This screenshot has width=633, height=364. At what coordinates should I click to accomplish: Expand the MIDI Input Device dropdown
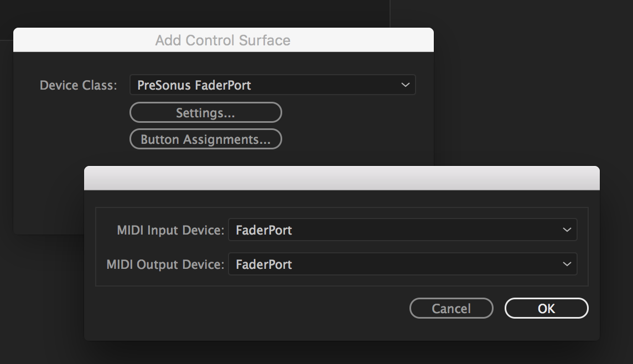402,230
